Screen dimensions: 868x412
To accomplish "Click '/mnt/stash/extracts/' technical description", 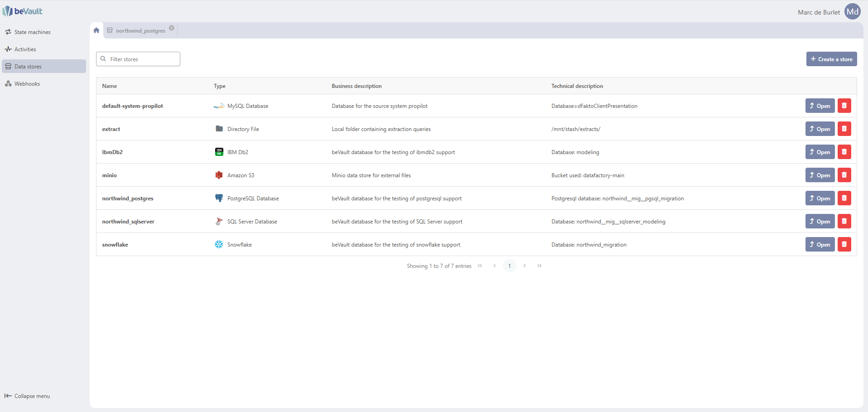I will pos(576,129).
